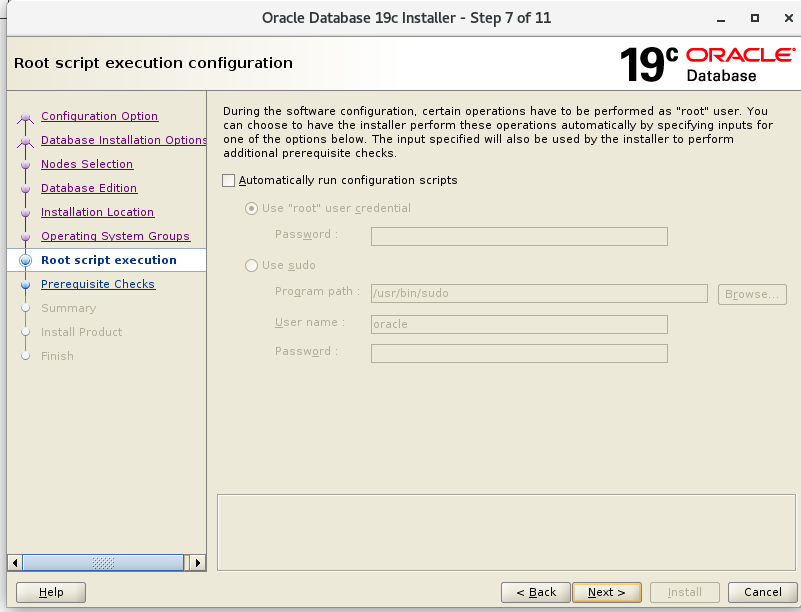Navigate to Installation Location step
Screen dimensions: 801x612
97,212
